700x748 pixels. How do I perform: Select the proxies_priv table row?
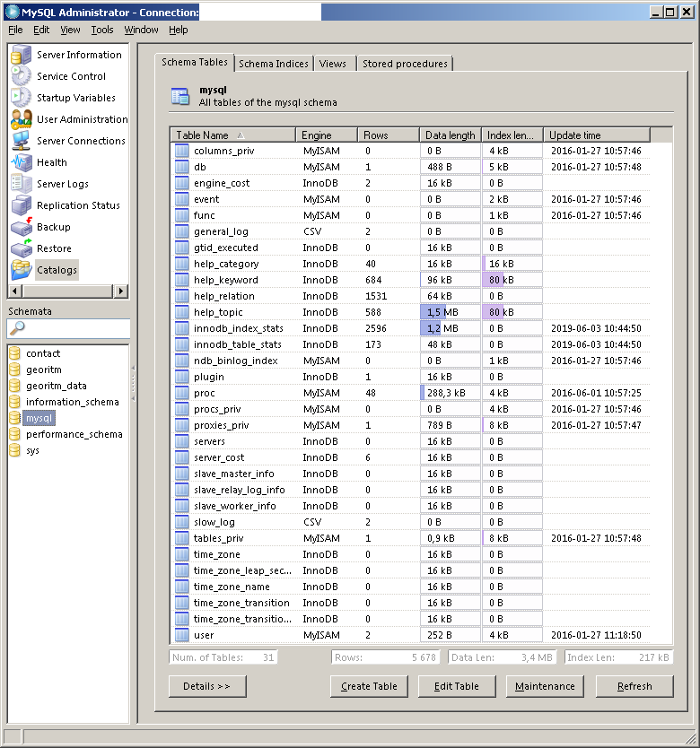click(411, 425)
